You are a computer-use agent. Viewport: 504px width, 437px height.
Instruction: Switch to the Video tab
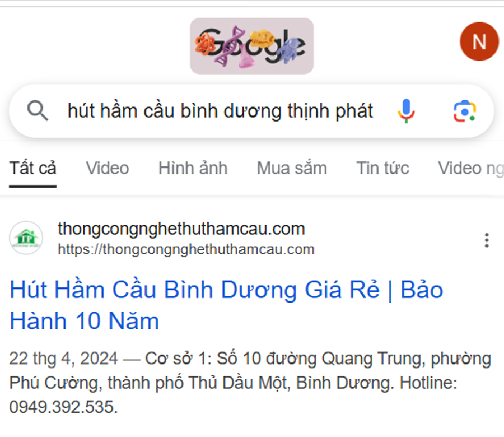tap(108, 168)
